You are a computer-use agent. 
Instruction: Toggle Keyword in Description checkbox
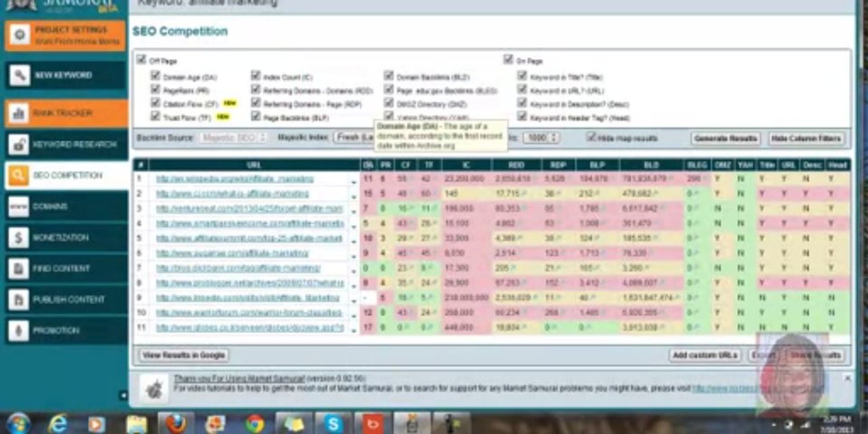point(523,103)
